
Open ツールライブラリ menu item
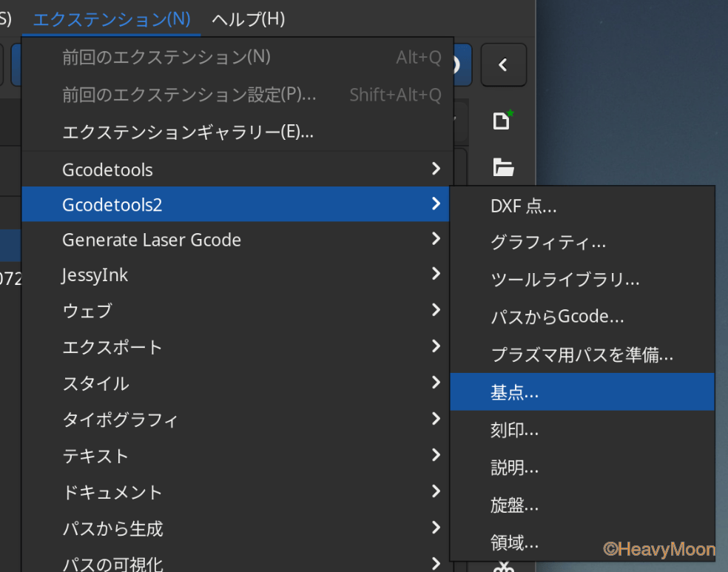[564, 280]
